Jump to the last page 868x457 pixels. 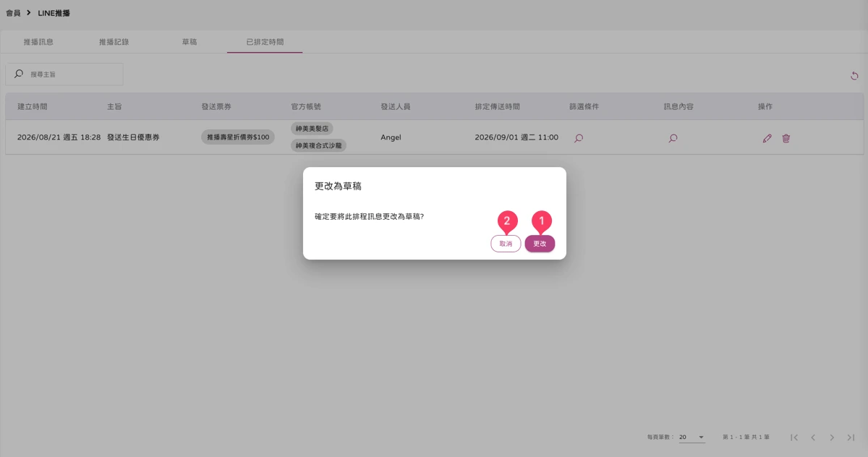(851, 437)
